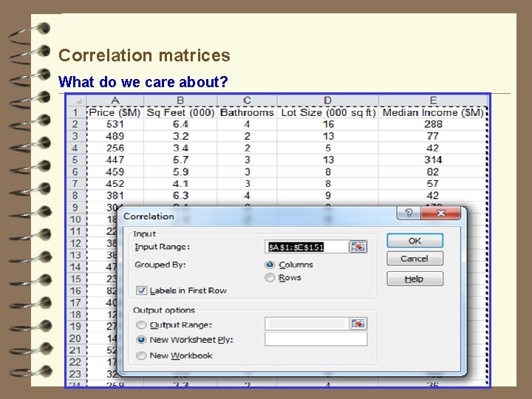Viewport: 532px width, 399px height.
Task: Select column D header
Action: click(328, 100)
